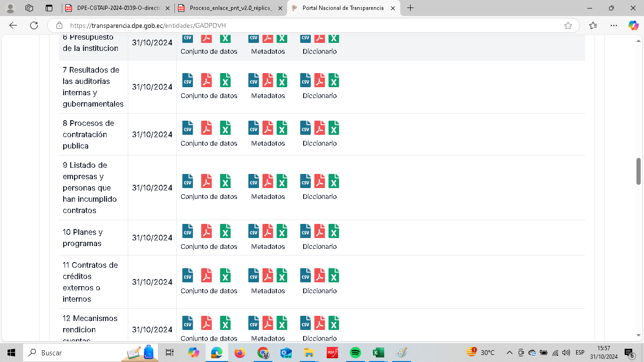The image size is (644, 362).
Task: Open the Edge settings and more menu
Action: click(x=613, y=25)
